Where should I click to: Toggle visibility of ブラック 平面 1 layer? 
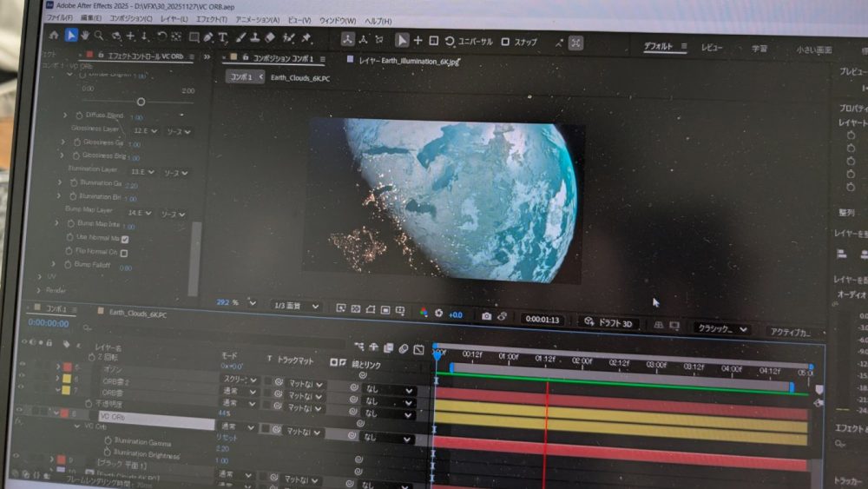tap(16, 456)
